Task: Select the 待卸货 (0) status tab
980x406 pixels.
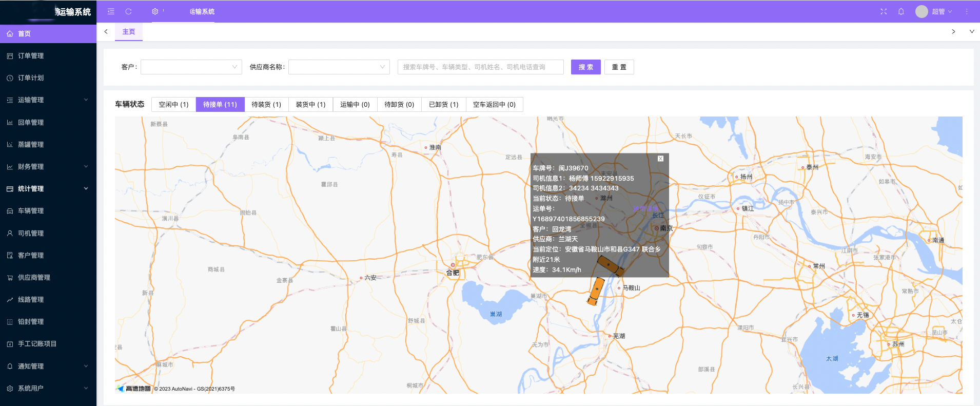Action: [x=399, y=104]
